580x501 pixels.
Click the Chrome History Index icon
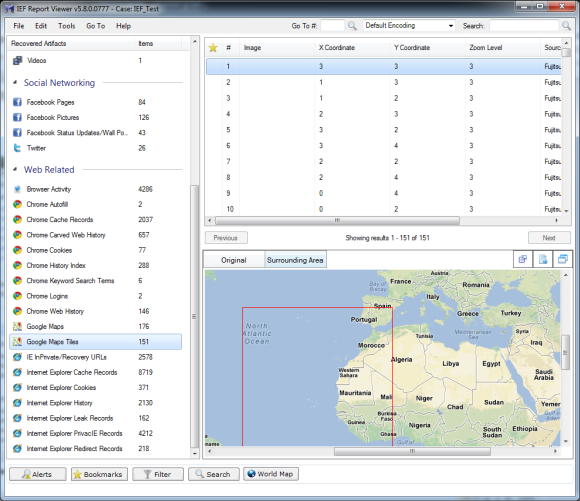17,265
